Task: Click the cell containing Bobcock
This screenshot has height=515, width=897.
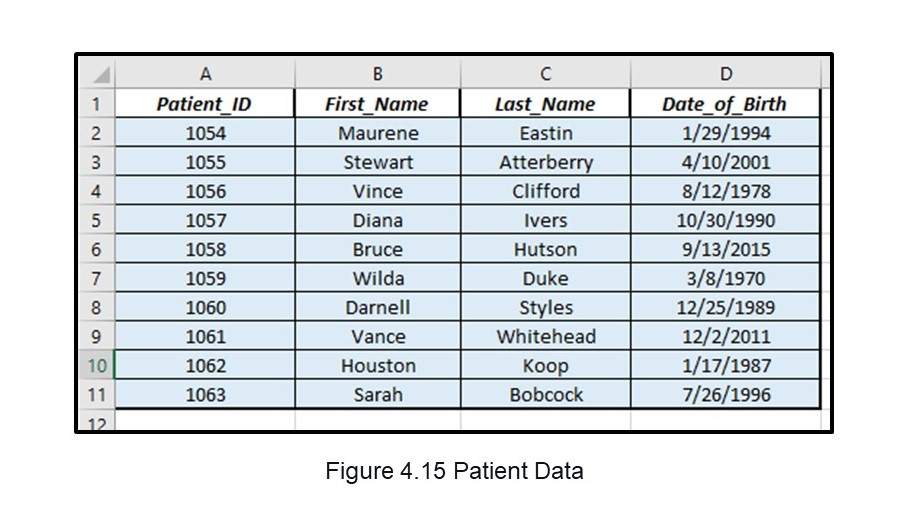Action: coord(545,395)
